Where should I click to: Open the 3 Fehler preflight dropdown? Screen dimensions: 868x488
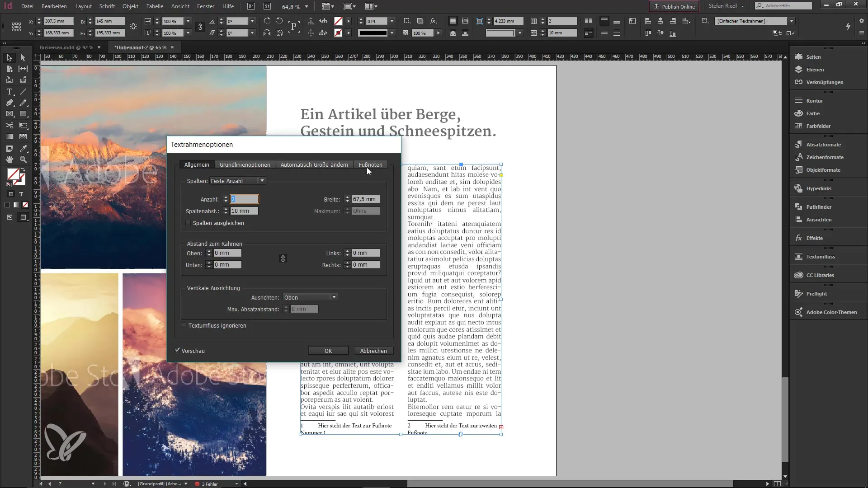pyautogui.click(x=236, y=483)
